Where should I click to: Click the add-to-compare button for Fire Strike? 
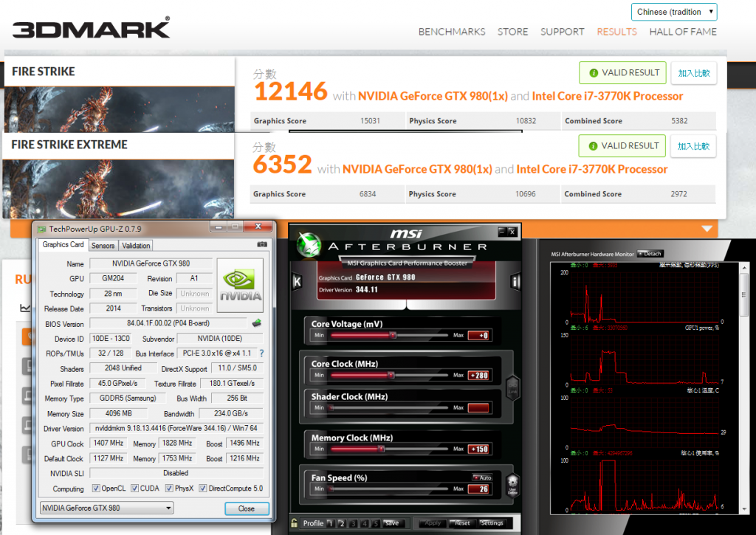click(x=694, y=73)
